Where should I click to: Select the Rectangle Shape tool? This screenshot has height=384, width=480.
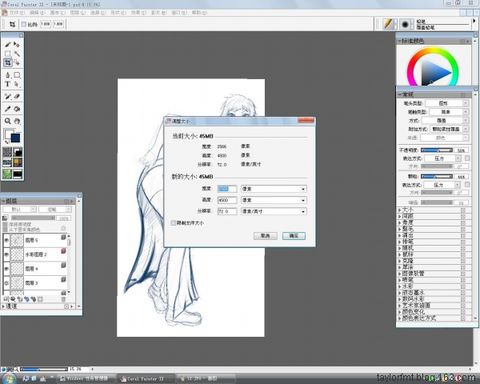tap(17, 75)
